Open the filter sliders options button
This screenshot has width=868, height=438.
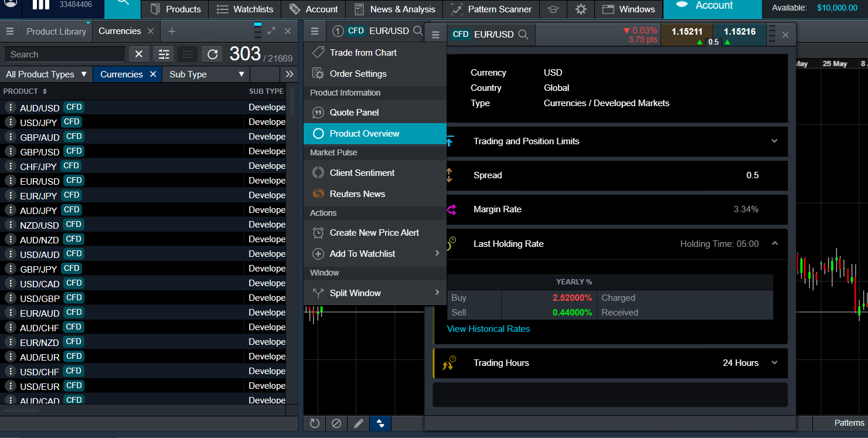click(164, 54)
